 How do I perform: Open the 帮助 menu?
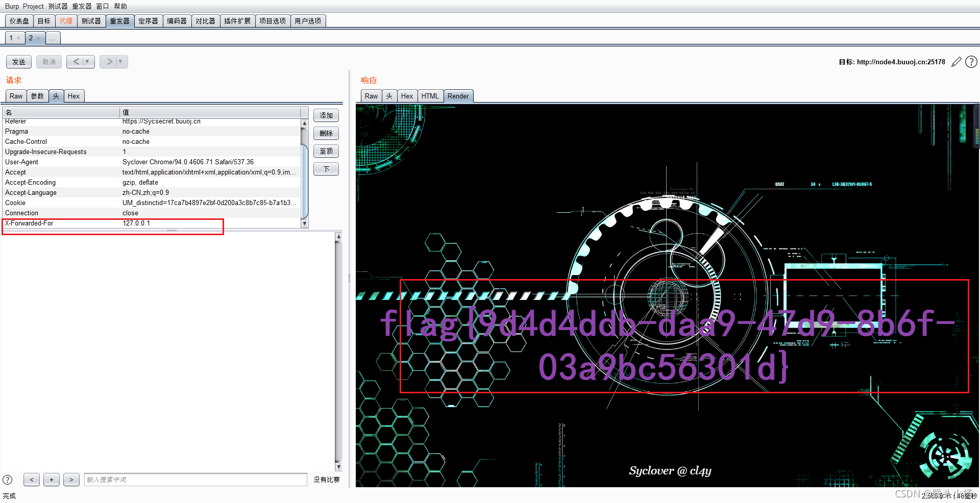(120, 6)
